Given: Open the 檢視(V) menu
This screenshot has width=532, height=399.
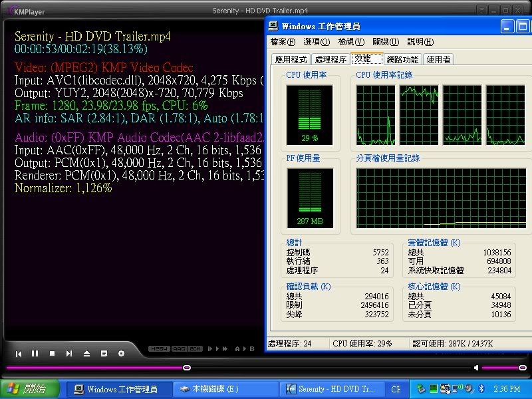Looking at the screenshot, I should (x=351, y=42).
